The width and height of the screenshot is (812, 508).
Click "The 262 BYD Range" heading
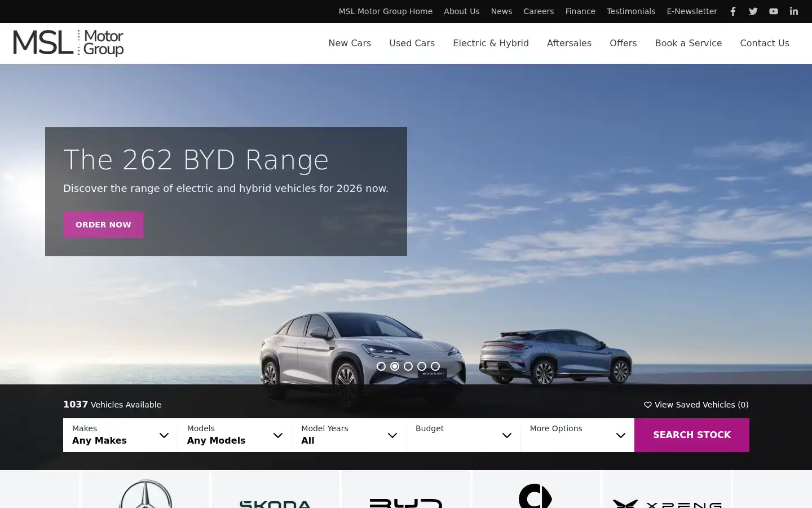click(196, 160)
